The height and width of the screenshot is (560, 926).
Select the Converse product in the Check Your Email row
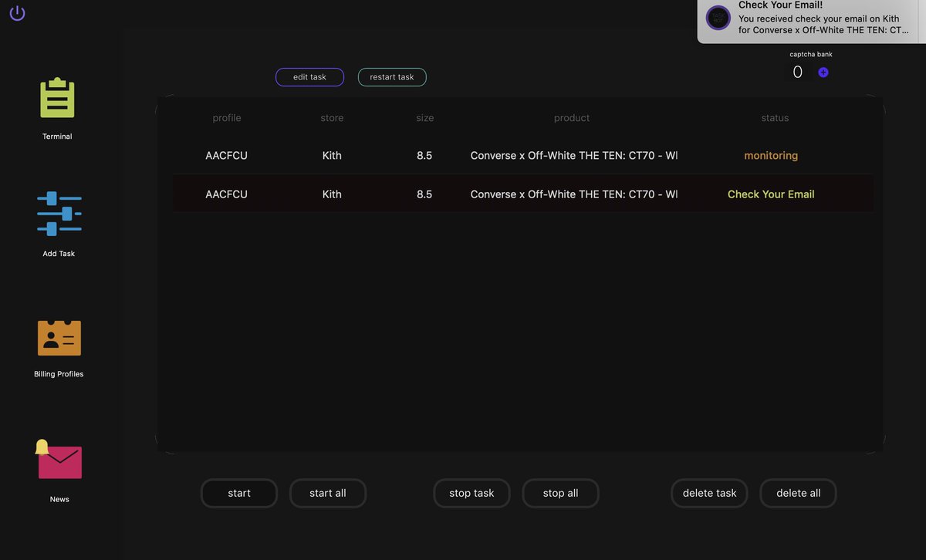click(573, 194)
